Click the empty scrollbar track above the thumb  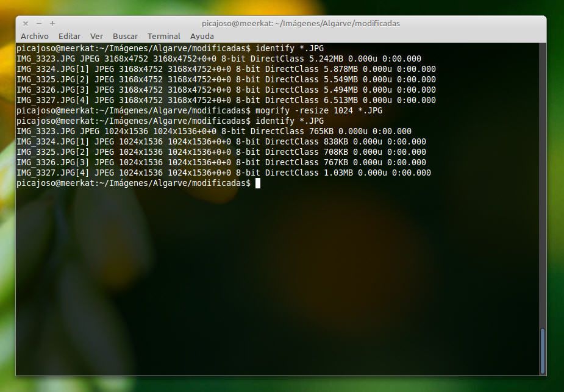click(x=543, y=183)
